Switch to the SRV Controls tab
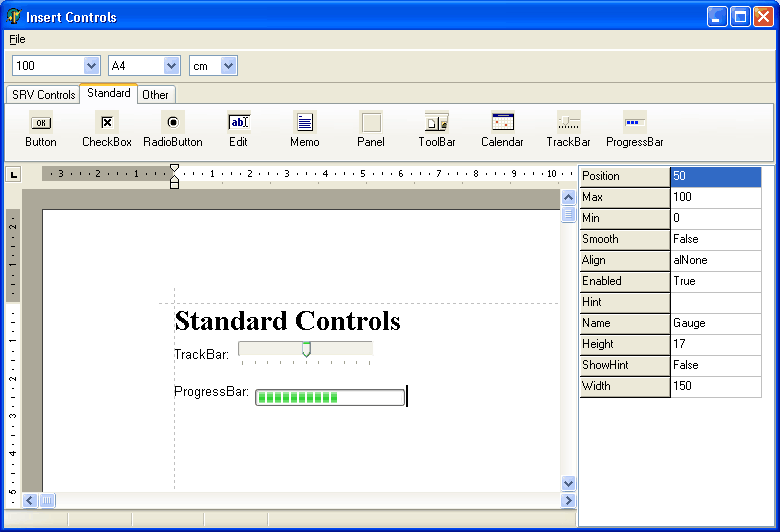 [x=43, y=95]
